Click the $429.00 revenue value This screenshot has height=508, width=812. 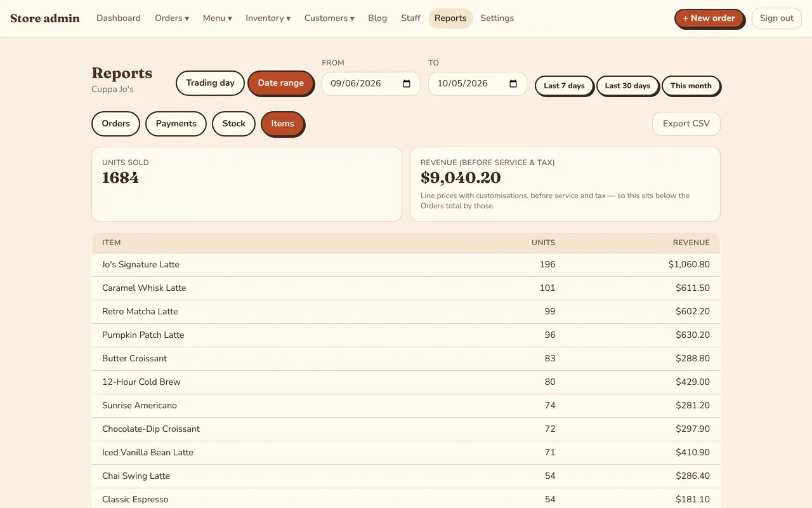(x=693, y=382)
